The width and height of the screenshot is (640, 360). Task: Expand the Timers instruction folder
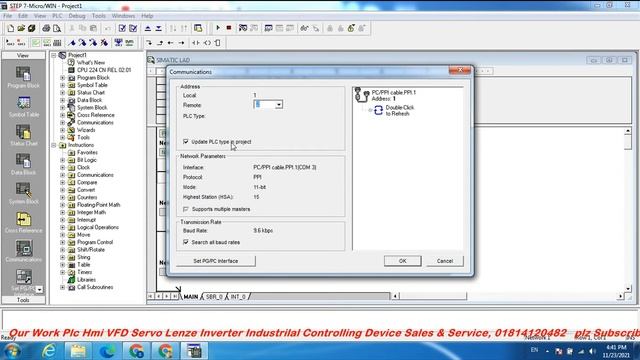coord(62,272)
